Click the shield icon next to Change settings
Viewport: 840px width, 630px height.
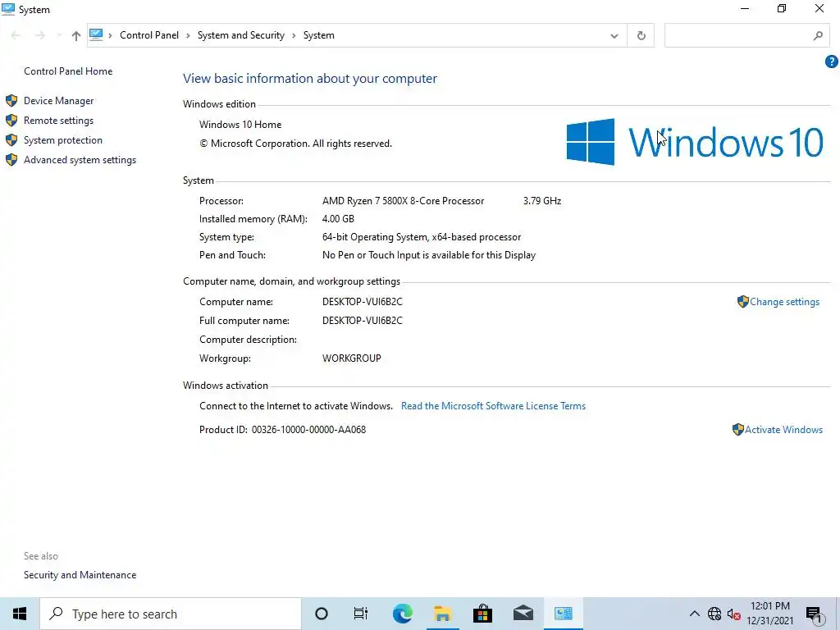point(742,302)
